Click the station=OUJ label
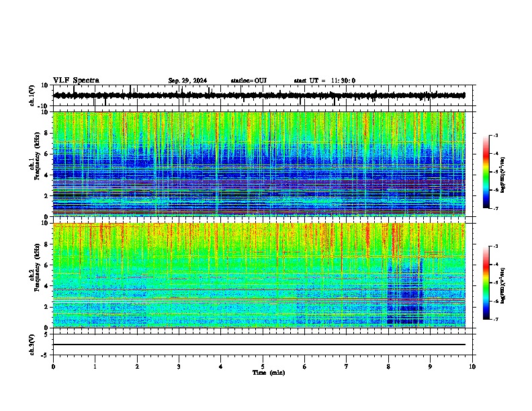532x411 pixels. tap(249, 81)
